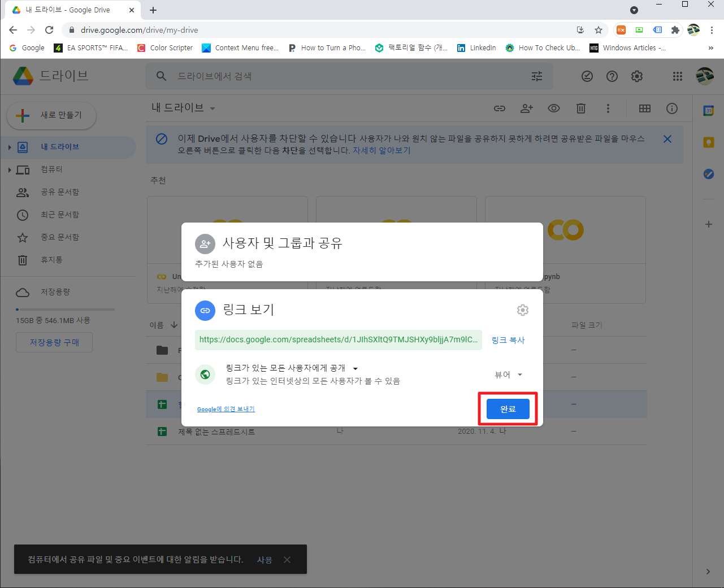Click the share person-add toolbar icon
The width and height of the screenshot is (724, 588).
click(527, 108)
